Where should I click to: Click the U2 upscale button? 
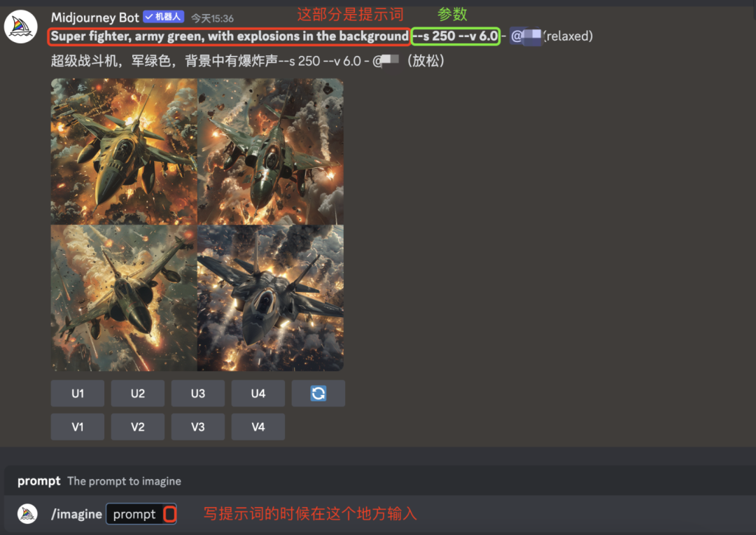[137, 393]
